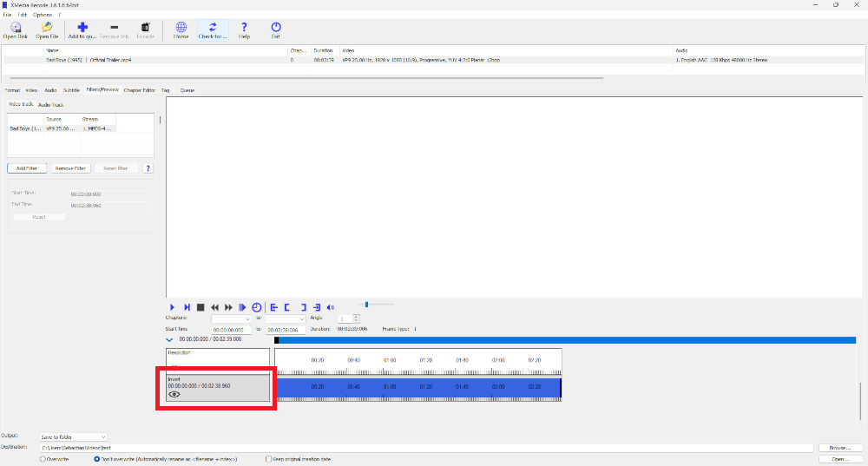Open the Options menu
Image resolution: width=868 pixels, height=466 pixels.
(42, 15)
